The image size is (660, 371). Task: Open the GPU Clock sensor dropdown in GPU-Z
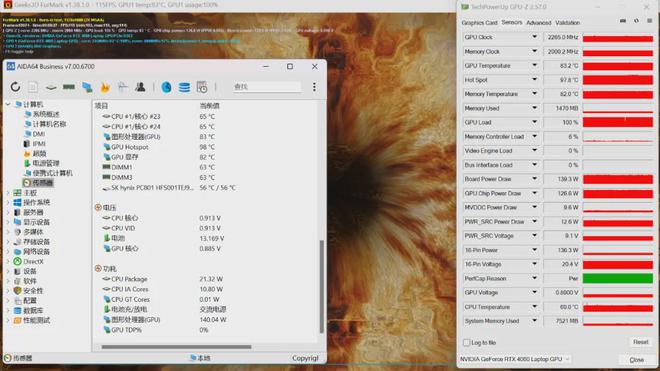coord(534,37)
